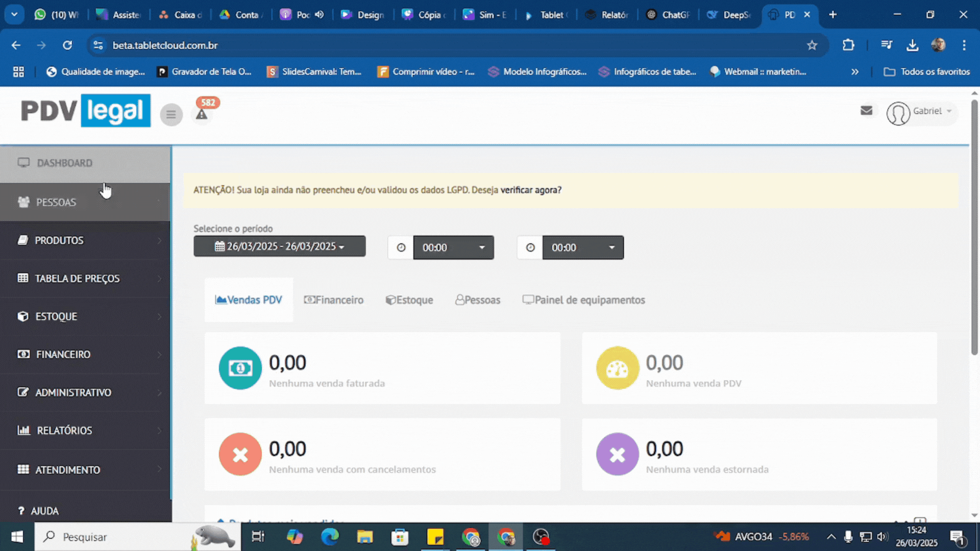The height and width of the screenshot is (551, 980).
Task: Open the first 00:00 time dropdown
Action: pos(453,247)
